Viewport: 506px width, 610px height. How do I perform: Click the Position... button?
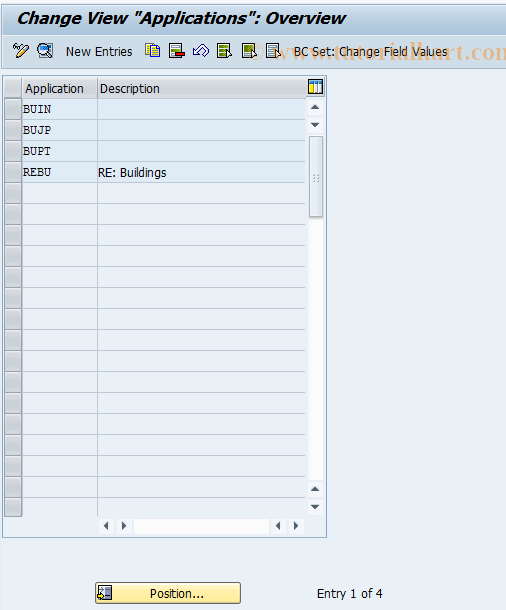coord(168,593)
